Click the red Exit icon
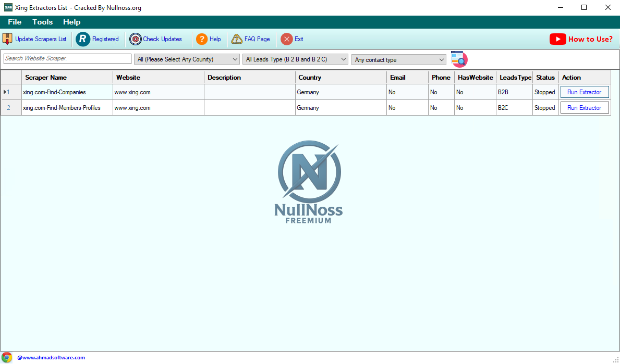This screenshot has width=620, height=364. [x=287, y=39]
